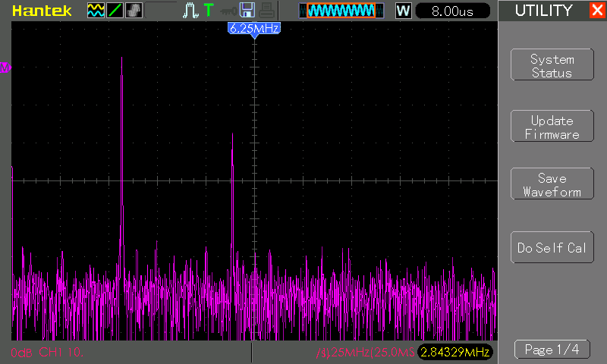Start Do Self Cal
Screen dimensions: 607x364
552,247
